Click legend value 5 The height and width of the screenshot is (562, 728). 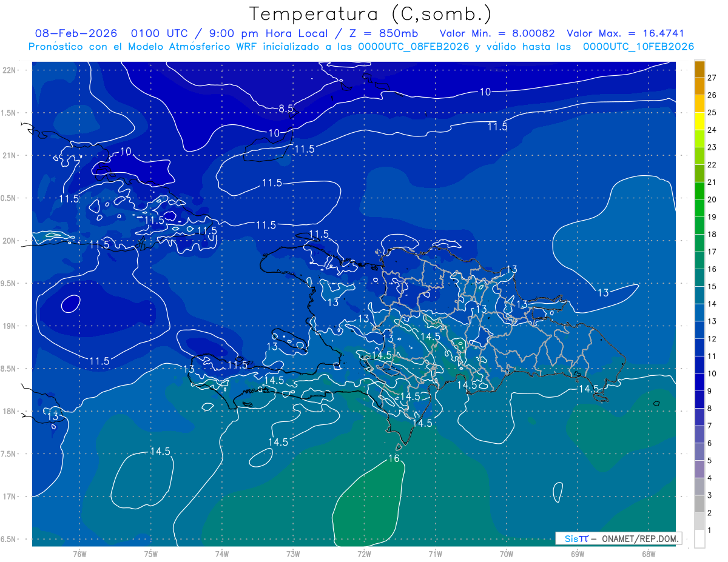click(710, 461)
